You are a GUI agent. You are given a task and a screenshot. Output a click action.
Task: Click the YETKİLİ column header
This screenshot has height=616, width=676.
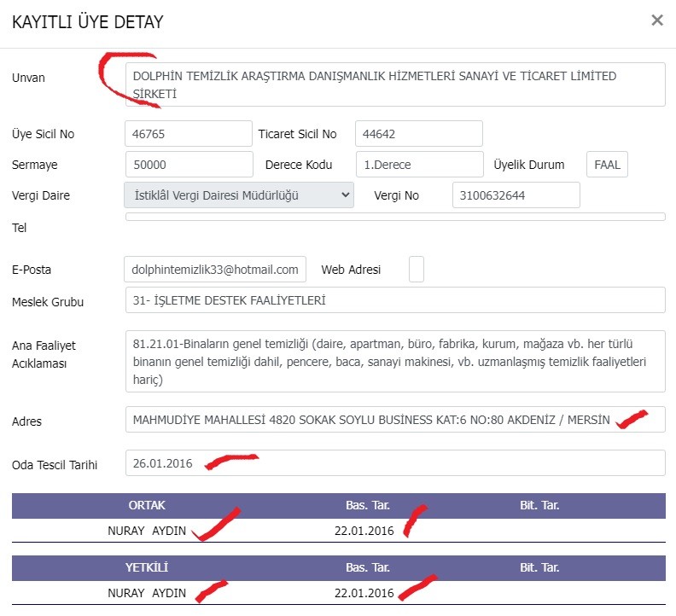coord(147,567)
